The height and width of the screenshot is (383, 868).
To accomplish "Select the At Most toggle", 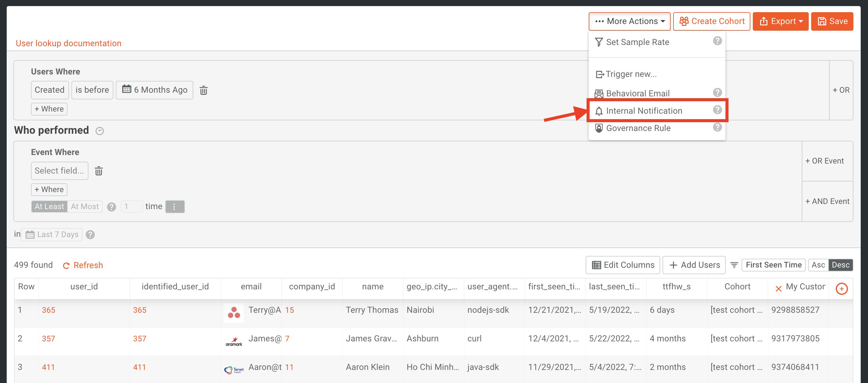I will pos(84,206).
